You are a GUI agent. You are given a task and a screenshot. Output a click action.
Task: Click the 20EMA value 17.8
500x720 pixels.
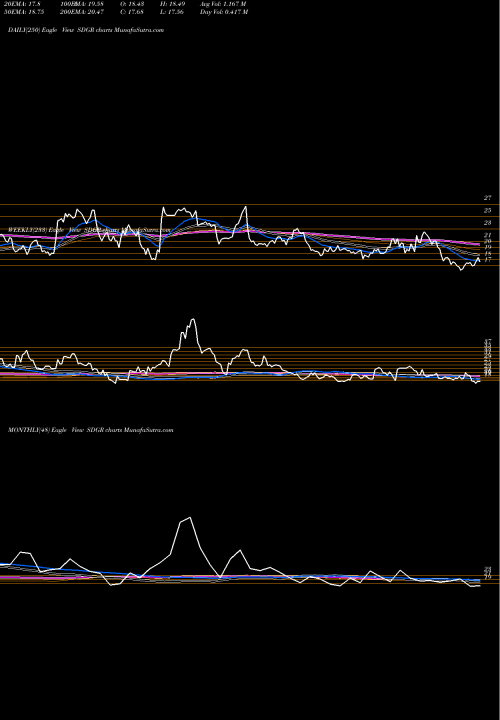click(x=20, y=4)
